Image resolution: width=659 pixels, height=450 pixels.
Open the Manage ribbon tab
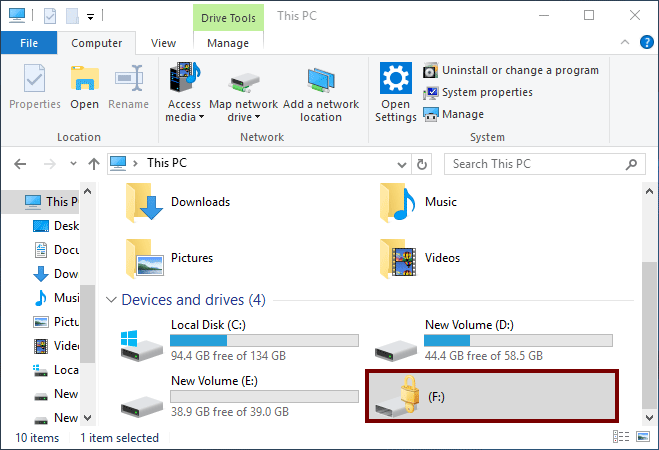[228, 43]
